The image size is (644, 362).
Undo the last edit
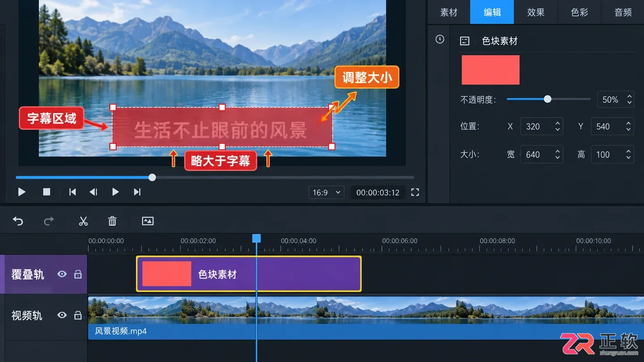(18, 221)
